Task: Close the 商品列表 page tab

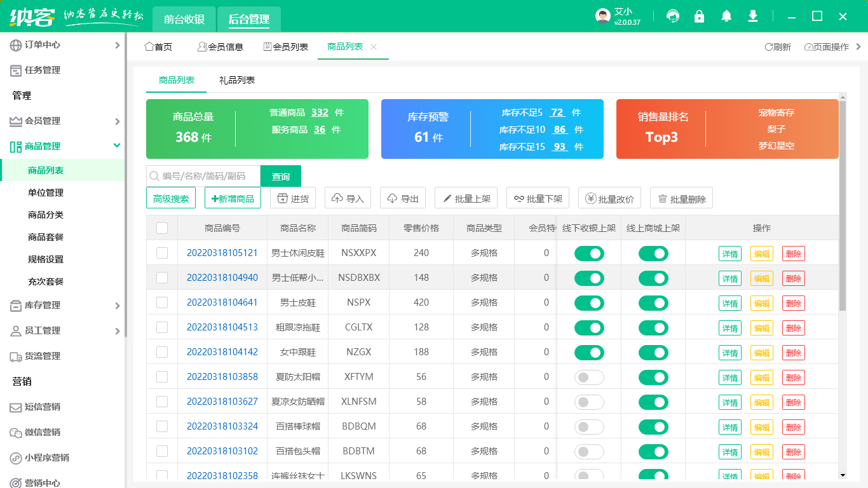Action: [x=374, y=46]
